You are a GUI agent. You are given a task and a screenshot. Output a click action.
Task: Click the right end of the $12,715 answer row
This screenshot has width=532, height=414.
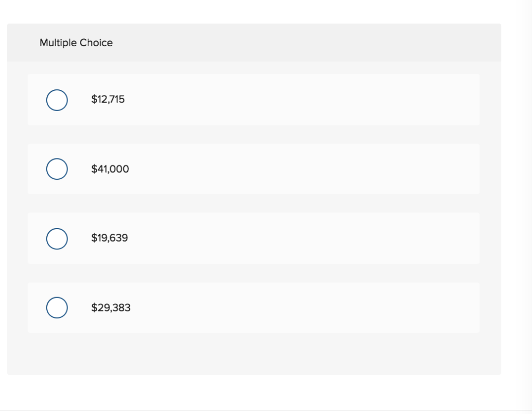457,99
